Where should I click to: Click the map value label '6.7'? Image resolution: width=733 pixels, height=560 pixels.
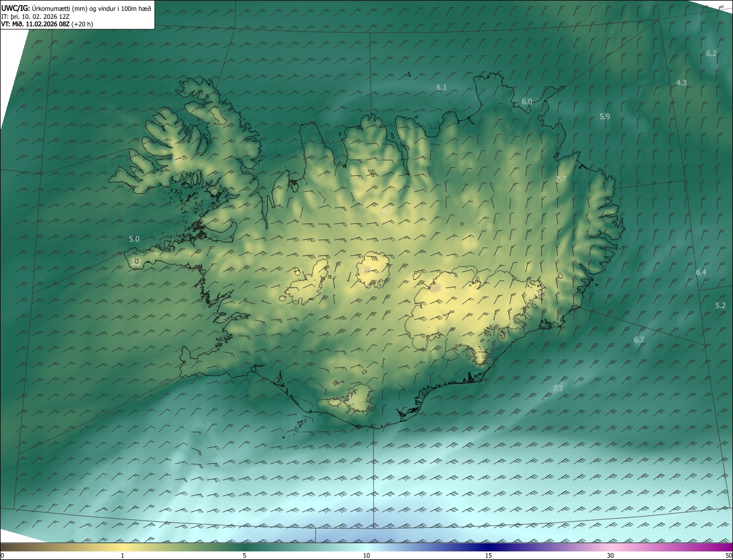coord(639,340)
